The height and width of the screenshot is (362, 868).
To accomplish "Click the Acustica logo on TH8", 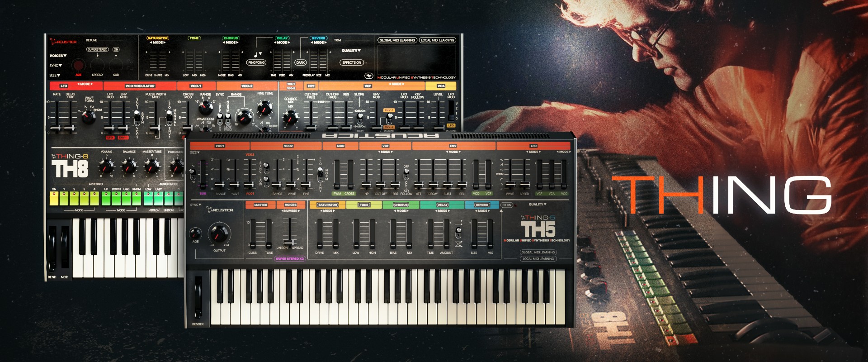I will [x=63, y=42].
